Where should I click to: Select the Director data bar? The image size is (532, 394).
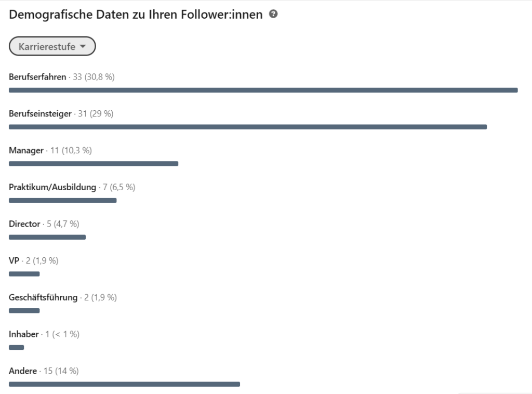(47, 237)
